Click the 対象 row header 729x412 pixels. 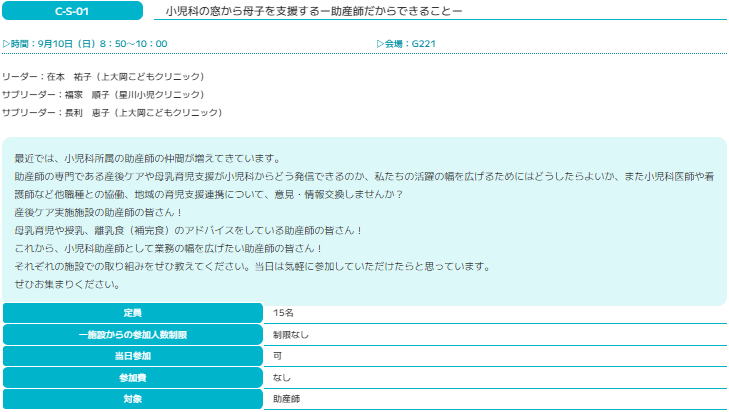pyautogui.click(x=132, y=399)
